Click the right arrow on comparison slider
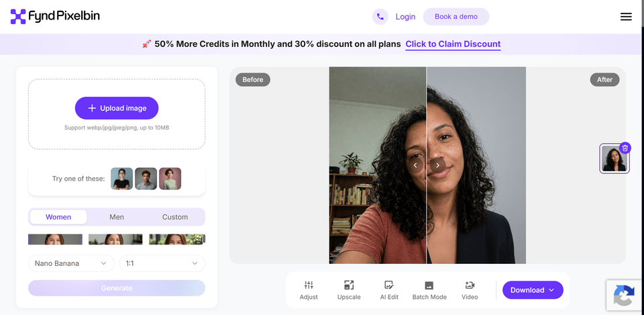This screenshot has width=644, height=315. point(438,165)
